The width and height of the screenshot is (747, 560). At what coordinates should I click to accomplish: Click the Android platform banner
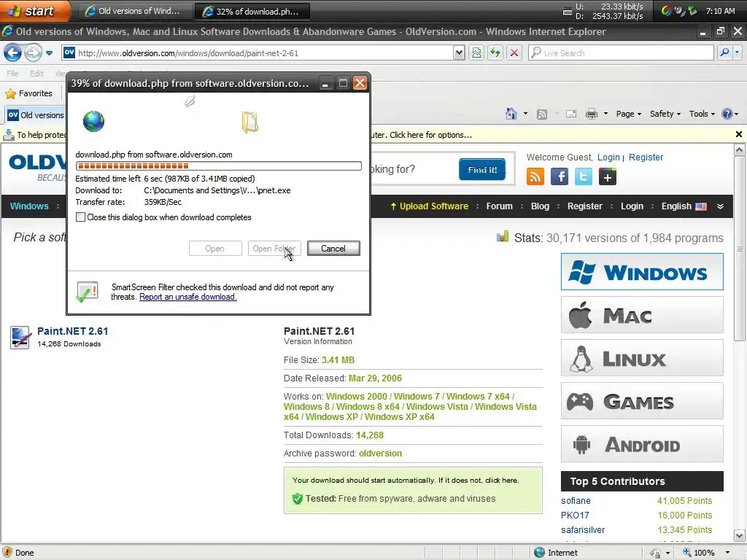point(642,444)
